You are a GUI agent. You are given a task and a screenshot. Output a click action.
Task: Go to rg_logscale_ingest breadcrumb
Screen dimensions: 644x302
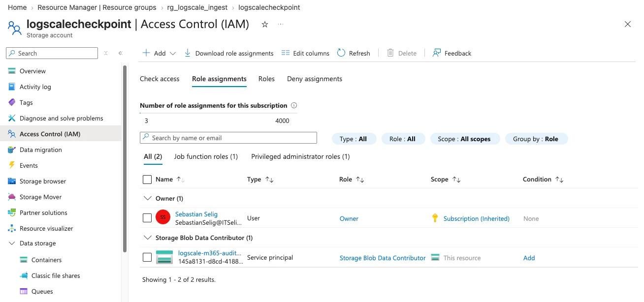pyautogui.click(x=197, y=7)
